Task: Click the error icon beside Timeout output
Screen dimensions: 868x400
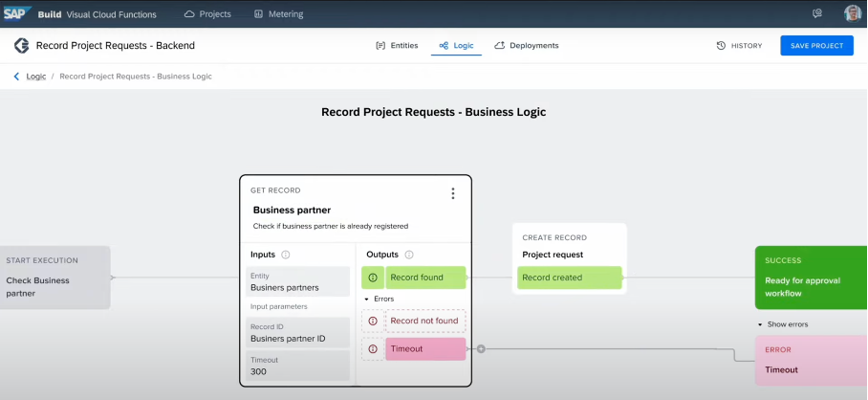Action: [373, 349]
